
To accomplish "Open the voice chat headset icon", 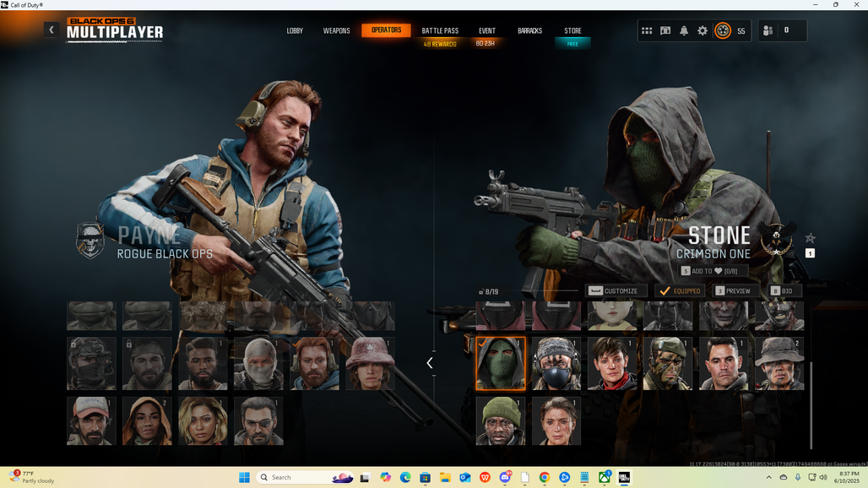I will pyautogui.click(x=665, y=31).
